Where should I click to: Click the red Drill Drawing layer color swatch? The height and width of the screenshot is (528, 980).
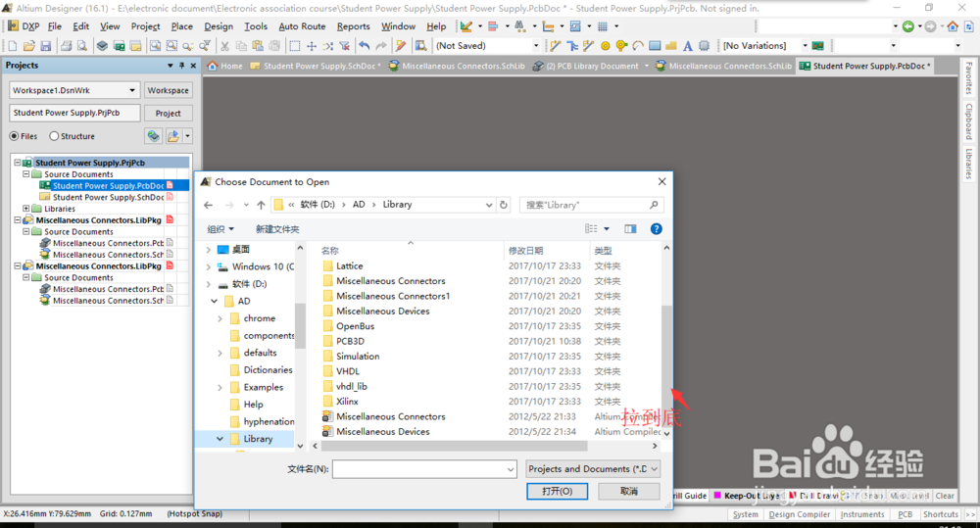pos(793,496)
